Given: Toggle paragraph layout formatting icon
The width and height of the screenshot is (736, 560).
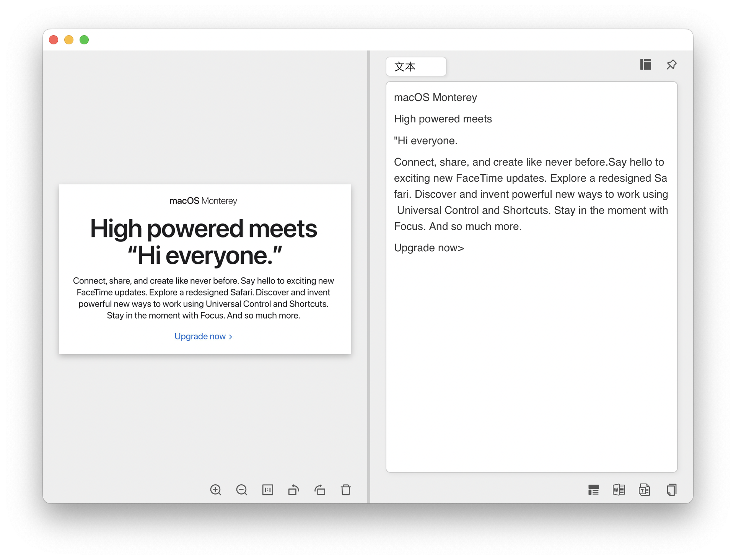Looking at the screenshot, I should [x=593, y=490].
